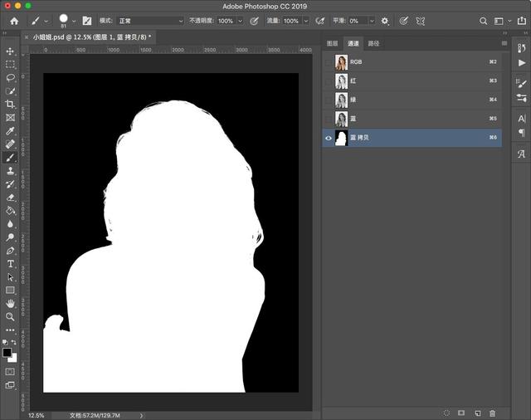Select the Type tool
This screenshot has height=420, width=531.
[x=10, y=264]
